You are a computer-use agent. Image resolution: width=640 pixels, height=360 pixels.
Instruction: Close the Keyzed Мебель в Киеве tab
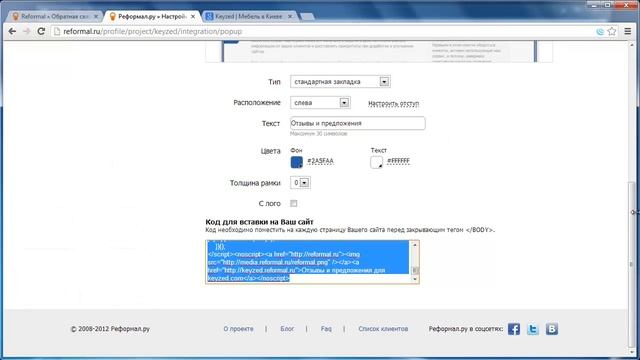click(x=290, y=16)
